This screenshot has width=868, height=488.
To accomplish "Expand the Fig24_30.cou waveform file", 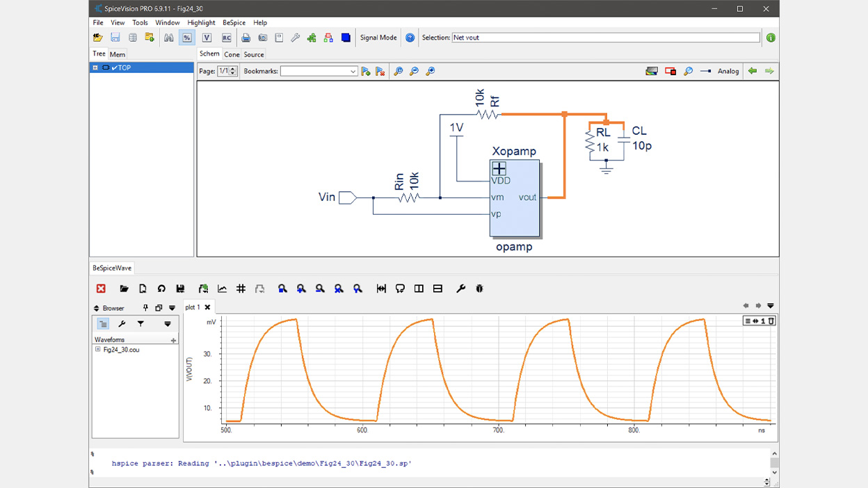I will 98,350.
